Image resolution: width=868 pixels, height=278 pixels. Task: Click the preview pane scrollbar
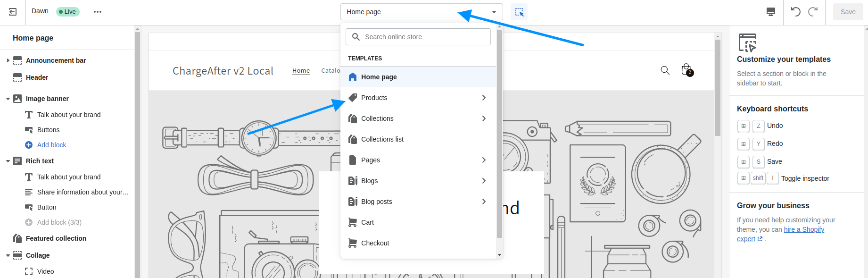pos(718,88)
